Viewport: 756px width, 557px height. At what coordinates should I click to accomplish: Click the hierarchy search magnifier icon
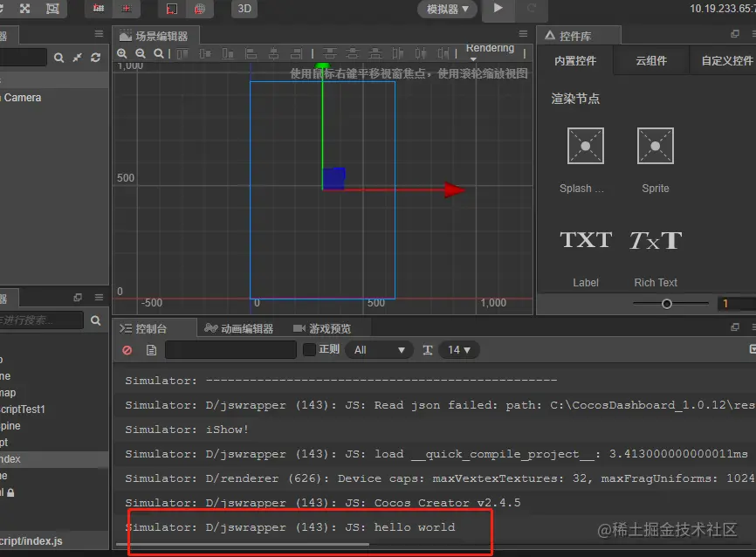pos(58,58)
